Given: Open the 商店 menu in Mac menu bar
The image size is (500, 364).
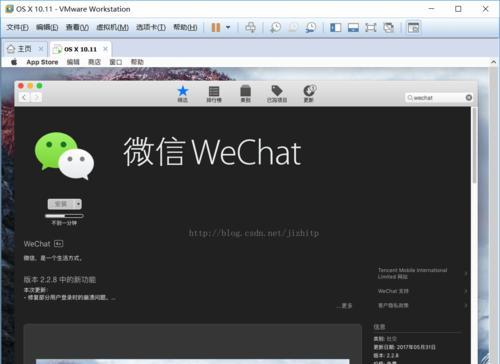Looking at the screenshot, I should [94, 62].
